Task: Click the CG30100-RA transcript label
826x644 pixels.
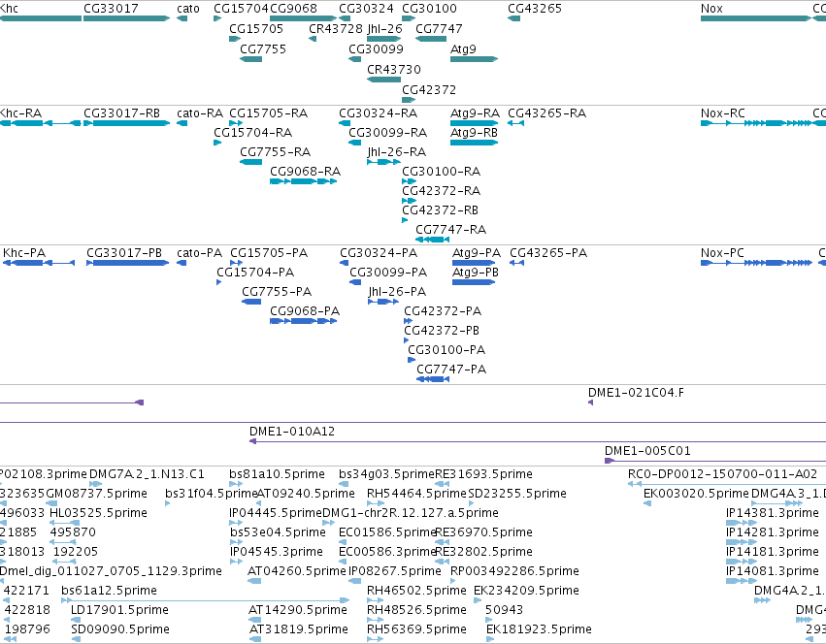Action: 441,171
